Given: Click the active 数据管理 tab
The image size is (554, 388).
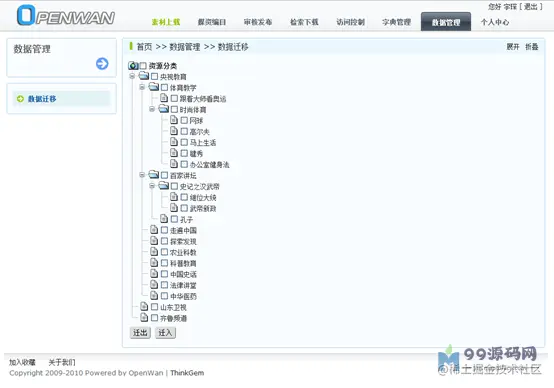Looking at the screenshot, I should coord(446,22).
